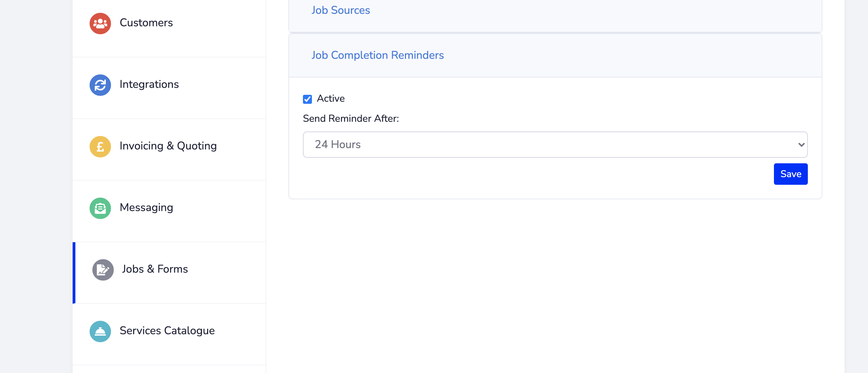The image size is (868, 373).
Task: Open the teal Services Catalogue bell icon
Action: 100,331
